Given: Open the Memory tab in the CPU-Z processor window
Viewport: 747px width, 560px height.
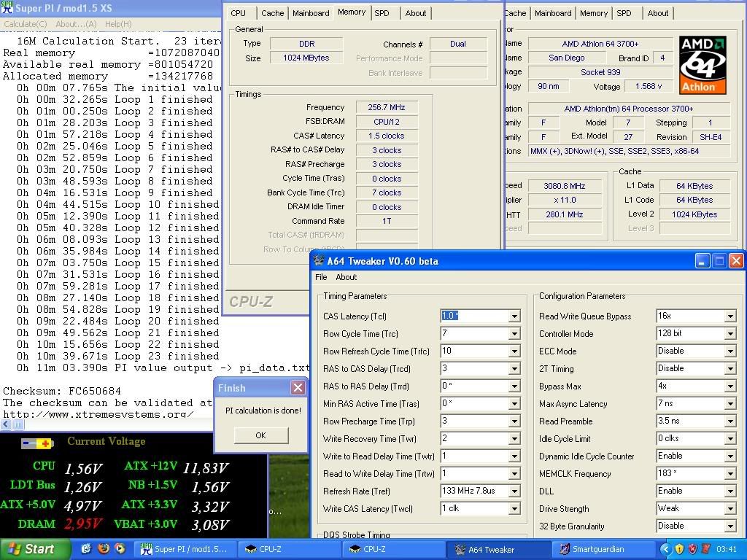Looking at the screenshot, I should 594,13.
